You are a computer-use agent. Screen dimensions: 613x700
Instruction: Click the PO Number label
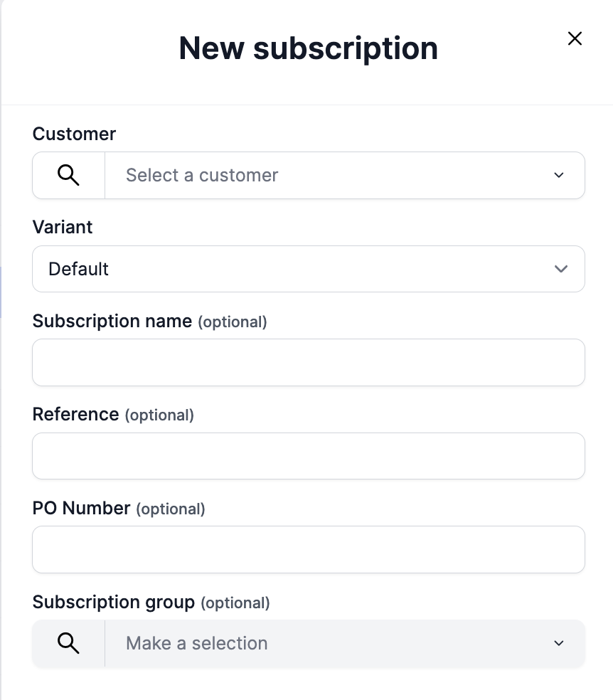click(82, 508)
